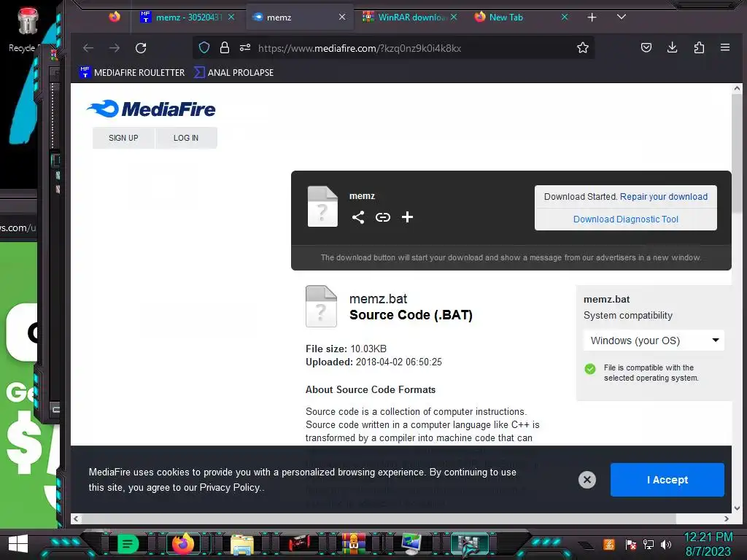Click the monitor icon on the taskbar

tap(411, 544)
